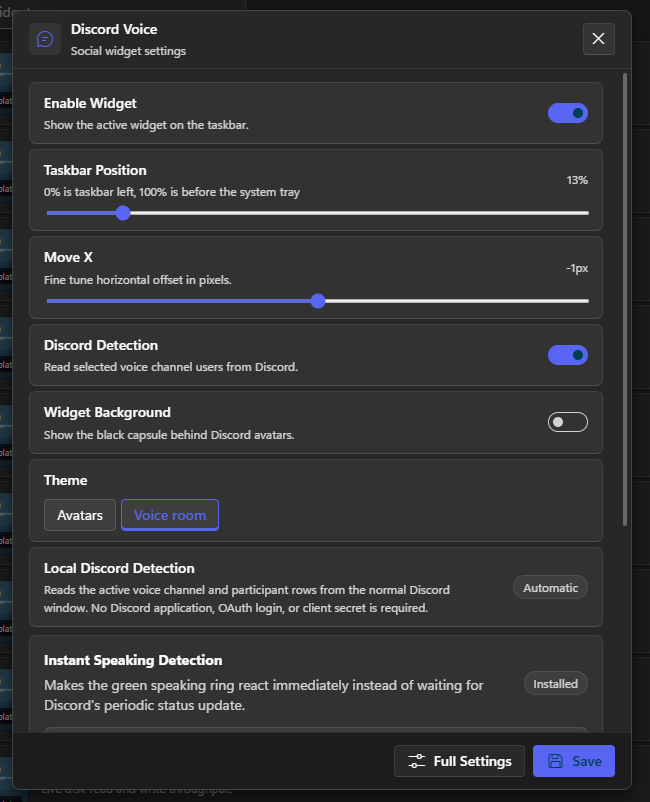Click the dialog's vertical scrollbar

(625, 299)
